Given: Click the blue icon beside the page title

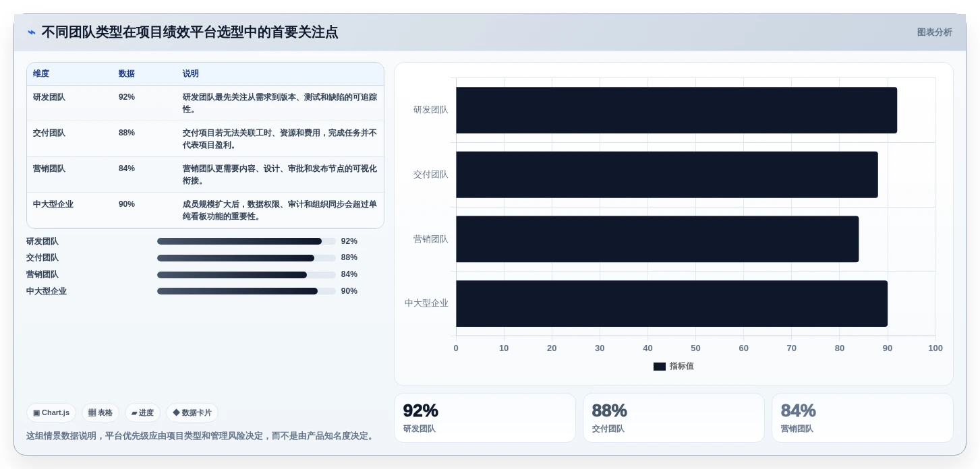Looking at the screenshot, I should 32,32.
